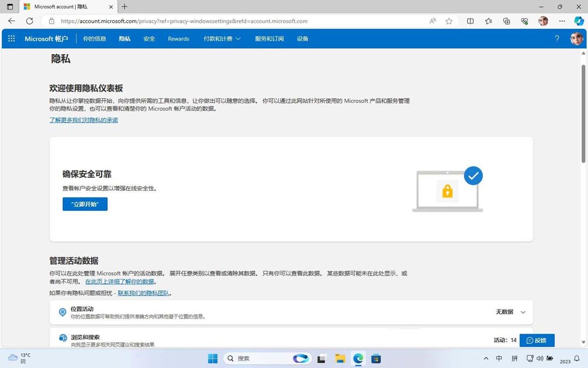Viewport: 588px width, 368px height.
Task: Open the Microsoft app launcher grid icon
Action: click(11, 38)
